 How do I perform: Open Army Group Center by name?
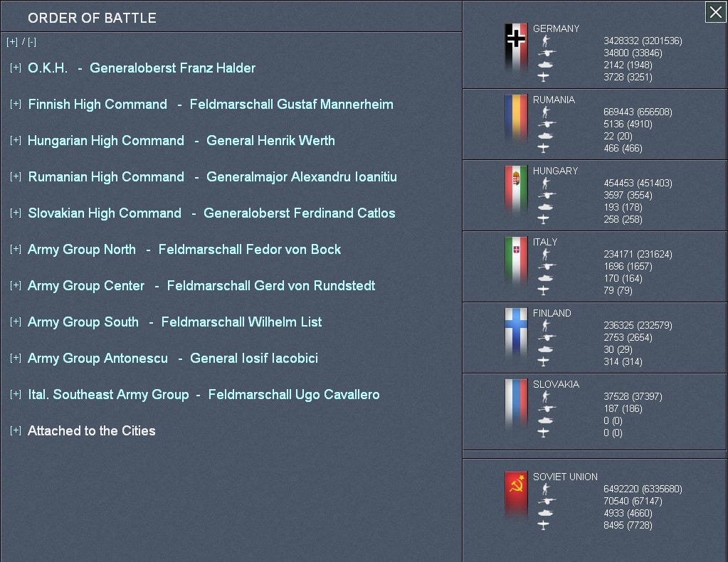(86, 286)
